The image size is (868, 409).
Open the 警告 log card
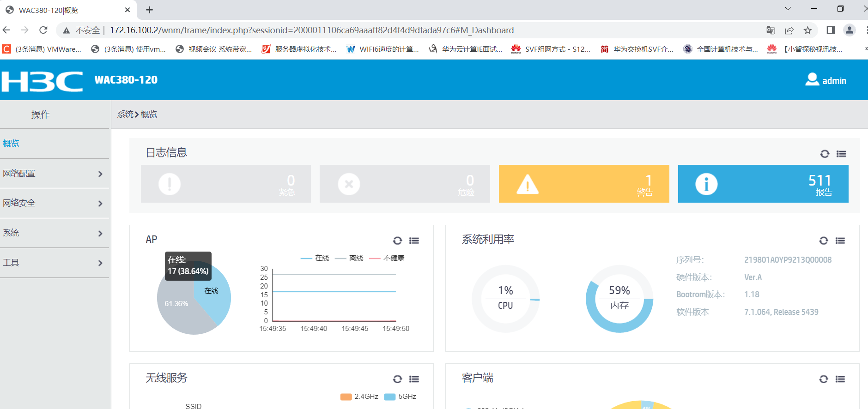[x=584, y=184]
